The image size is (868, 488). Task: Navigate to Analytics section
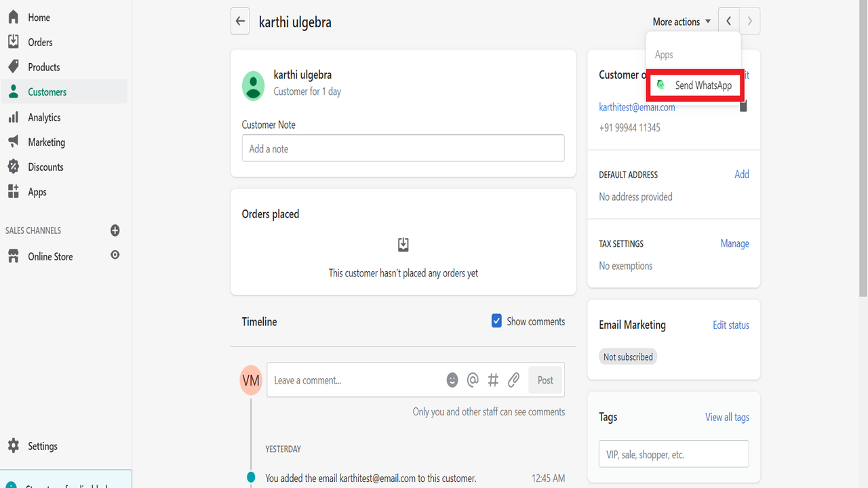(44, 117)
